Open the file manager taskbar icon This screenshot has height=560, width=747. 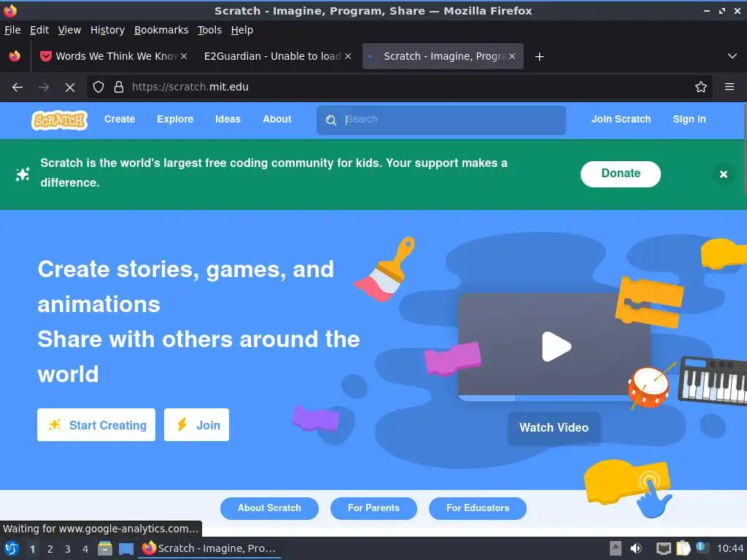[105, 548]
